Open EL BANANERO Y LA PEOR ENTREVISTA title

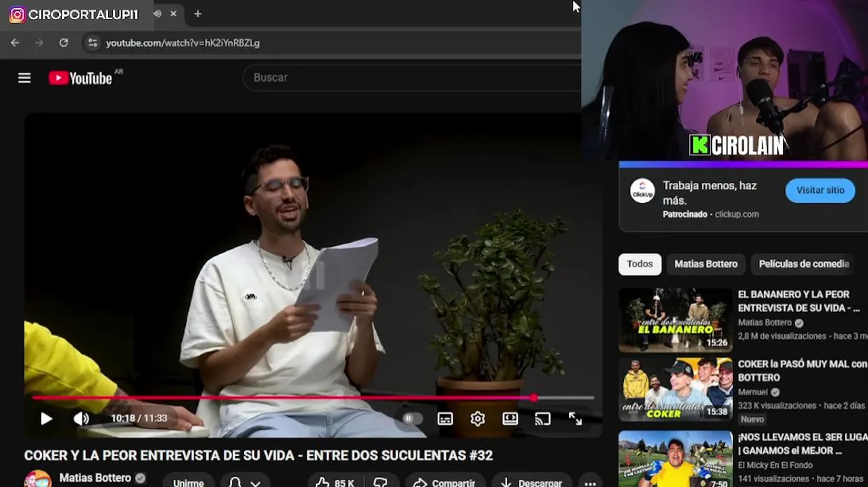point(798,301)
